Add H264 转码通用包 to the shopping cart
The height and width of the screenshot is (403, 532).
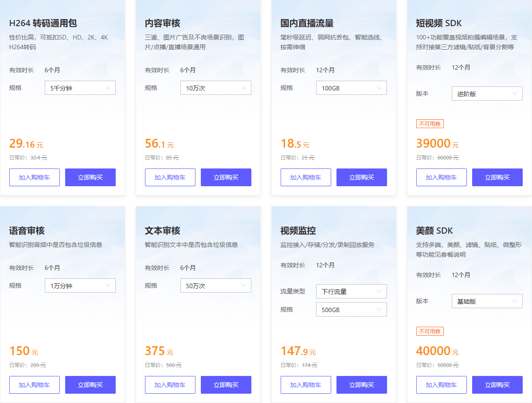coord(34,177)
